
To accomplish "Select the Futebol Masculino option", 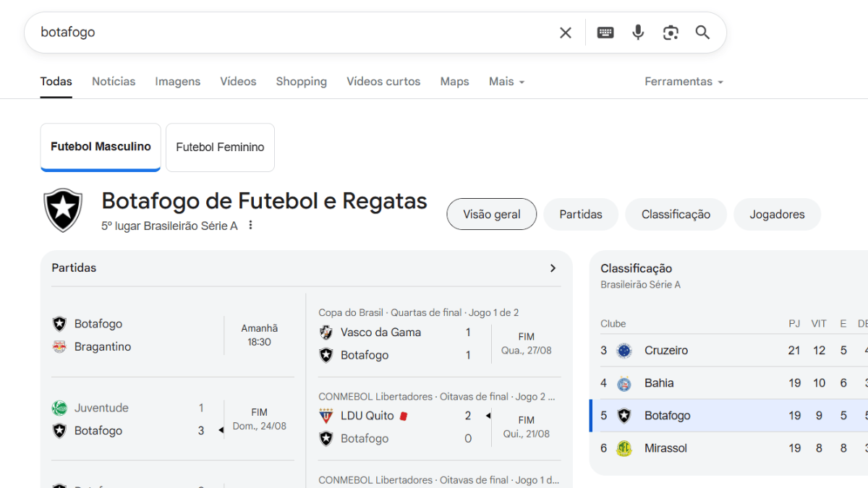I will pyautogui.click(x=101, y=147).
